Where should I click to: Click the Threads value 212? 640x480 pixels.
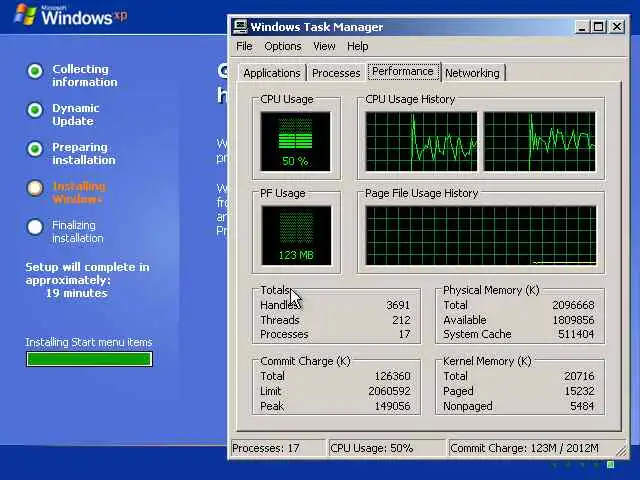[x=401, y=320]
